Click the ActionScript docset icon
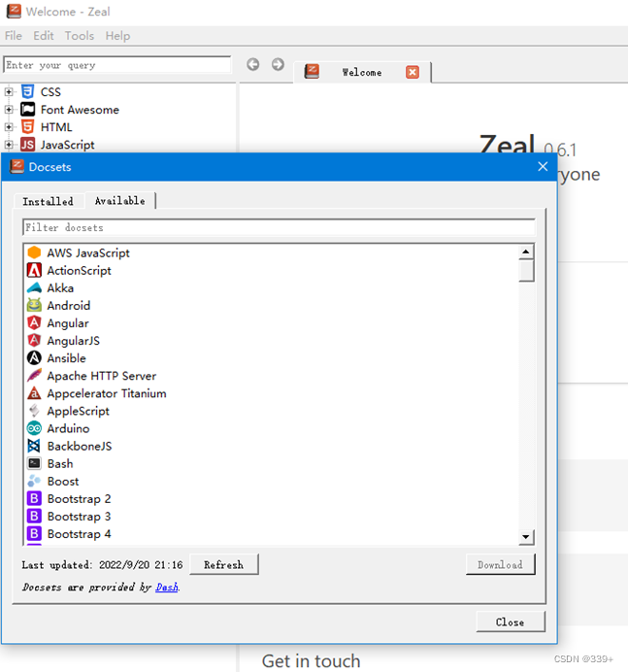The image size is (628, 672). pyautogui.click(x=34, y=270)
